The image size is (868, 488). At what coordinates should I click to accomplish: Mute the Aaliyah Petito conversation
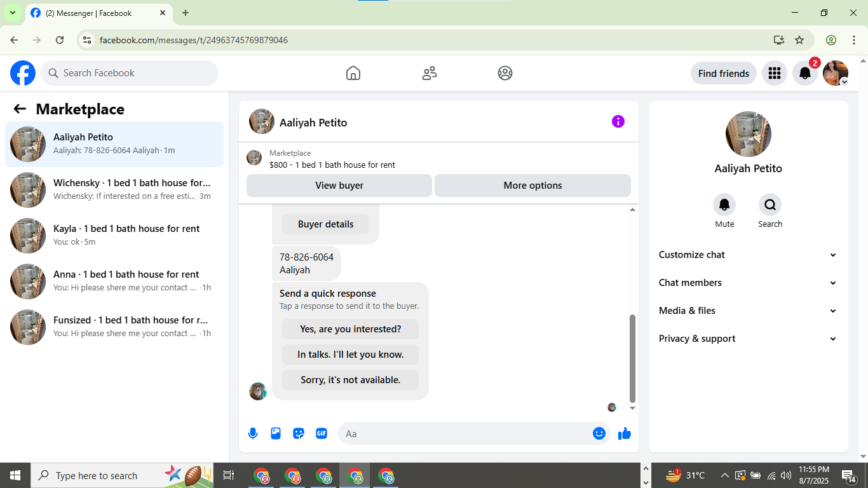pyautogui.click(x=724, y=205)
